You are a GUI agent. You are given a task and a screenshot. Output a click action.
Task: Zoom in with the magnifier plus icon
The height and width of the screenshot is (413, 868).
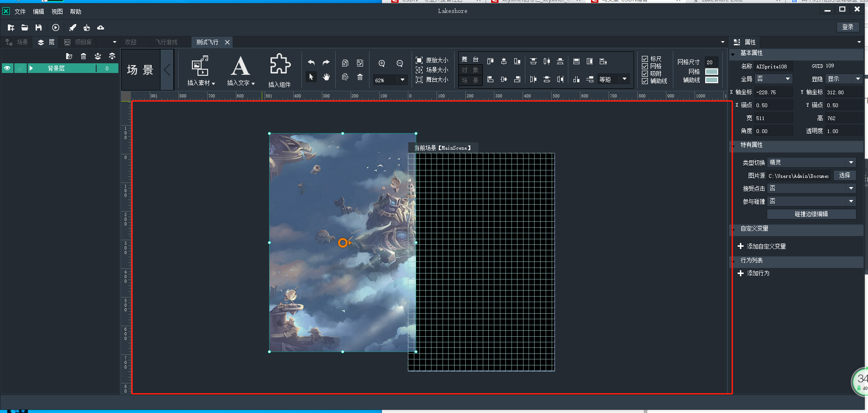pos(382,63)
